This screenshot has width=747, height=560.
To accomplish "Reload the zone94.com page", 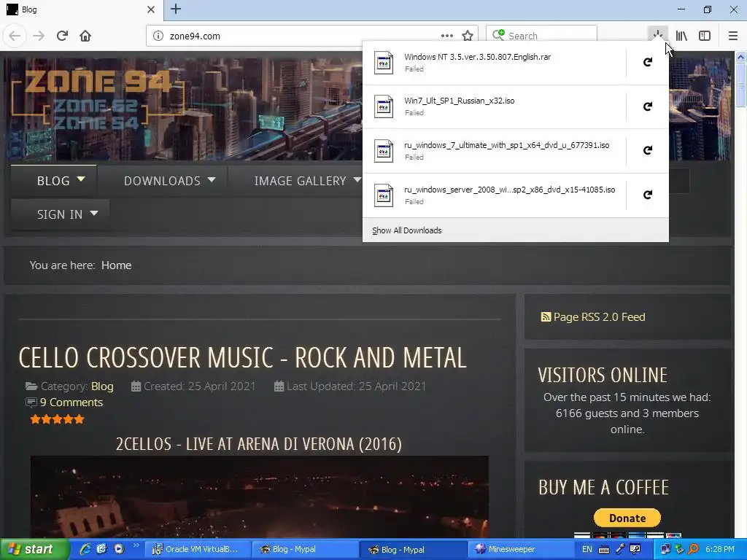I will pyautogui.click(x=62, y=36).
